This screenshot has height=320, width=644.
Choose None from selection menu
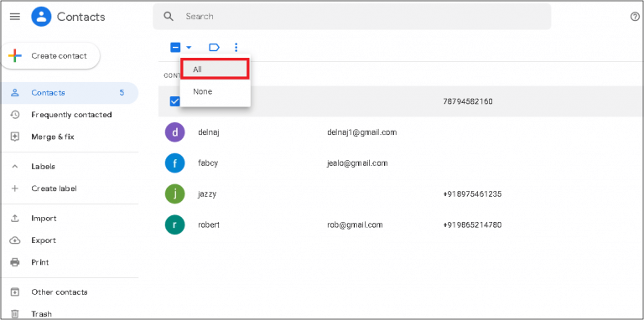[216, 91]
